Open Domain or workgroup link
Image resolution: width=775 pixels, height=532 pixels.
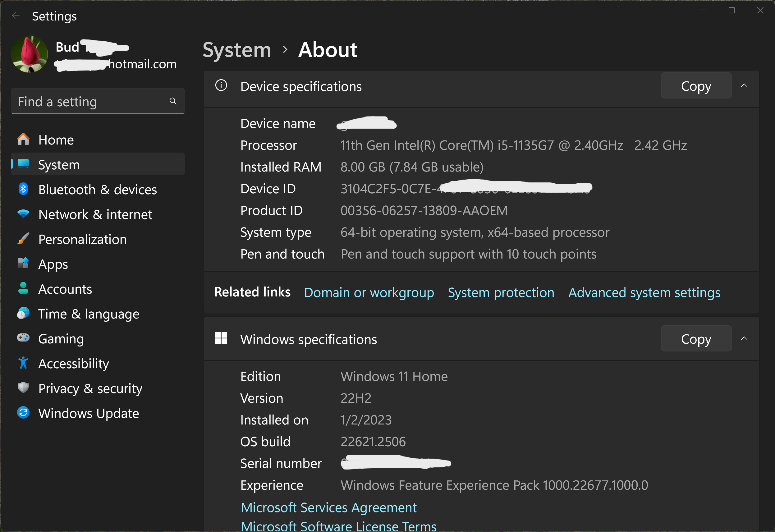click(x=369, y=292)
